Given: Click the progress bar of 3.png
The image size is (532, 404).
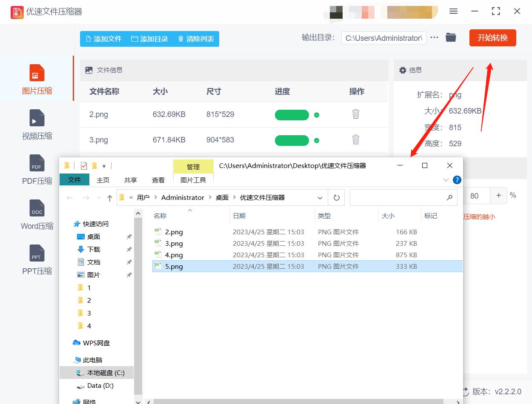Looking at the screenshot, I should [292, 140].
